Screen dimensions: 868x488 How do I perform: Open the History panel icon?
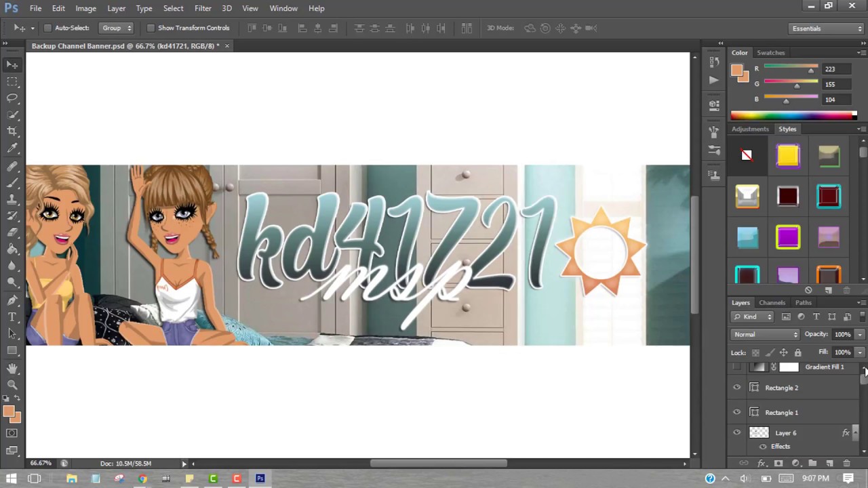pyautogui.click(x=713, y=62)
